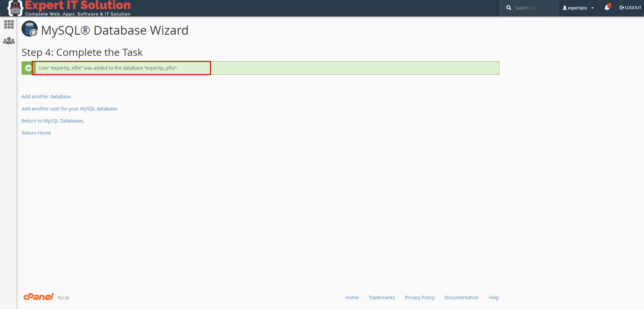Screen dimensions: 644x309
Task: Open the User Manager sidebar icon
Action: [9, 41]
